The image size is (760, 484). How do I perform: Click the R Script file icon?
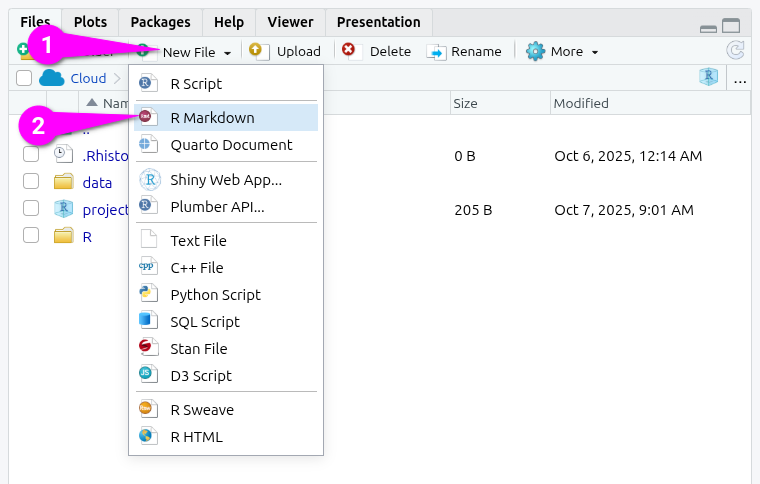tap(148, 83)
